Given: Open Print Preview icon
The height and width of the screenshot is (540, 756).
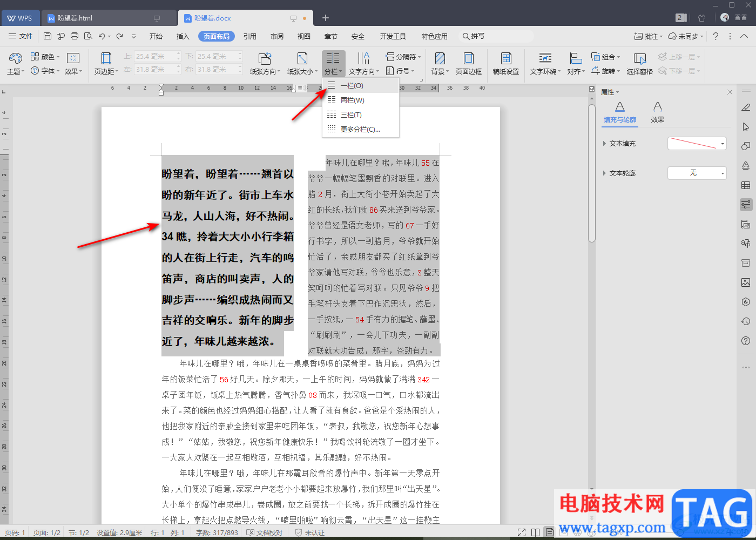Looking at the screenshot, I should 88,36.
